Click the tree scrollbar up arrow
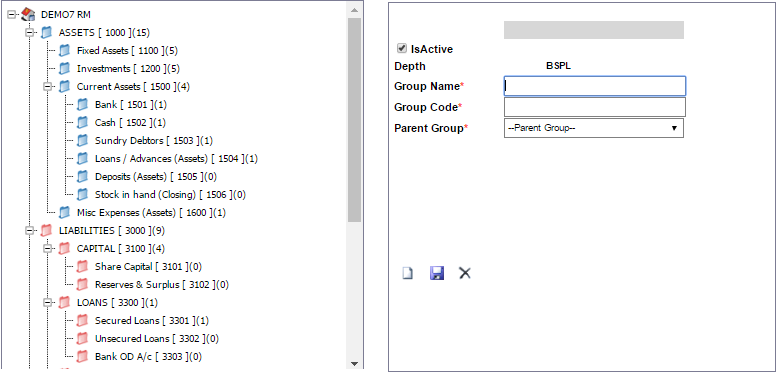The image size is (784, 377). (x=354, y=10)
